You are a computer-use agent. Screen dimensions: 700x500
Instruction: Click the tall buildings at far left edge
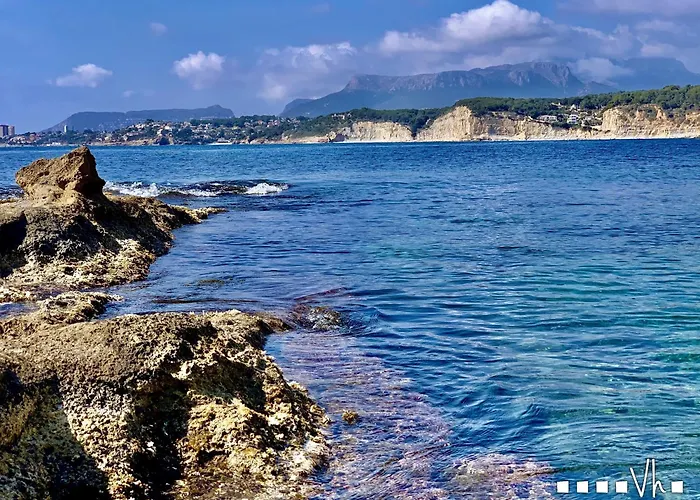[x=6, y=130]
